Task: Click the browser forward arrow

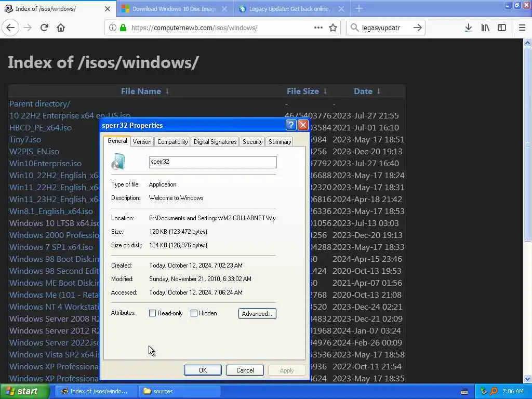Action: click(x=28, y=28)
